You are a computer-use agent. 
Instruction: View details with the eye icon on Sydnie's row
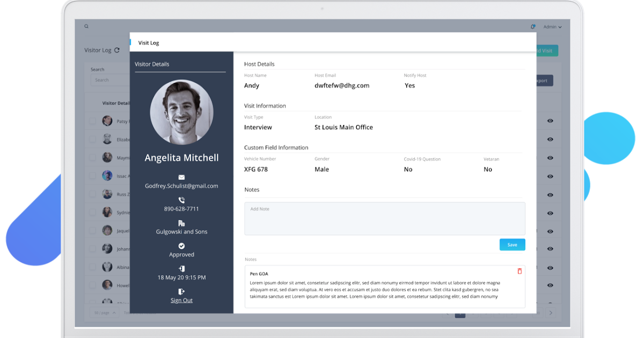tap(550, 212)
